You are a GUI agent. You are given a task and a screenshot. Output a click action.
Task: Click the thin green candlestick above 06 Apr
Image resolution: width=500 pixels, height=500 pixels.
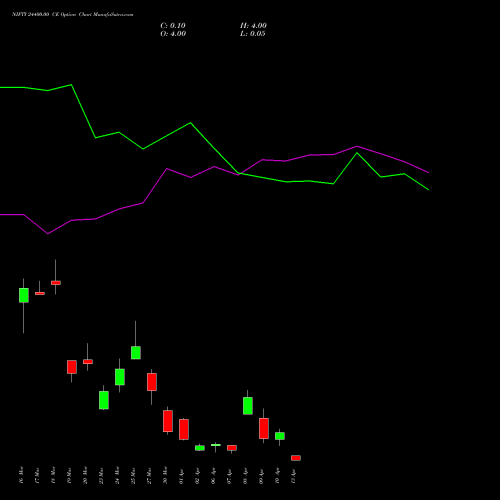tap(216, 445)
